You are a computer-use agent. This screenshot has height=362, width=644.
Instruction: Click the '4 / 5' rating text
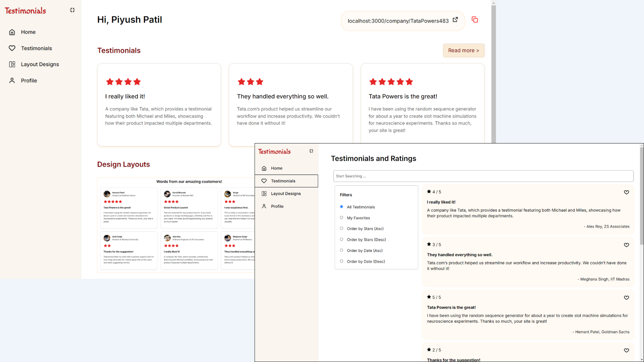pyautogui.click(x=437, y=192)
